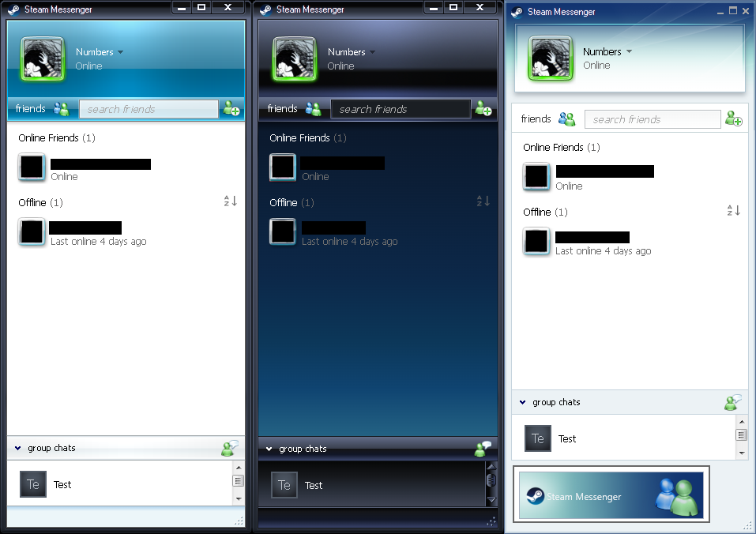This screenshot has height=534, width=756.
Task: Click the Online Friends (1) header in the middle window
Action: [308, 137]
